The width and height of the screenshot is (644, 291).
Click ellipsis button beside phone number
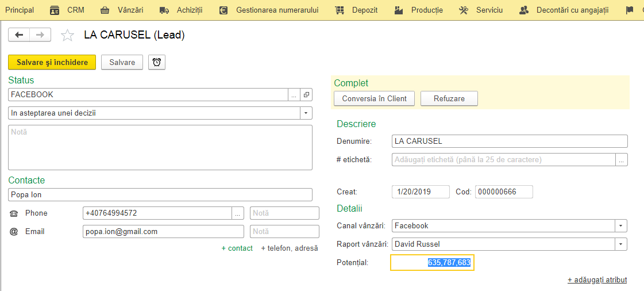pyautogui.click(x=238, y=213)
